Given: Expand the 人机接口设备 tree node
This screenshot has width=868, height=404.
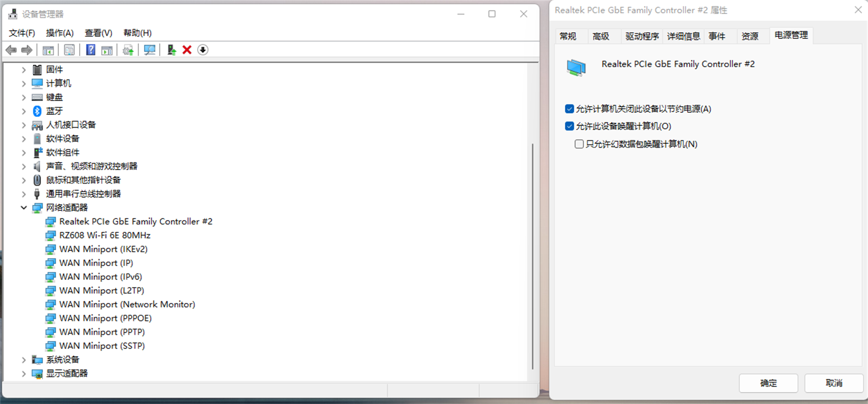Looking at the screenshot, I should [x=24, y=125].
